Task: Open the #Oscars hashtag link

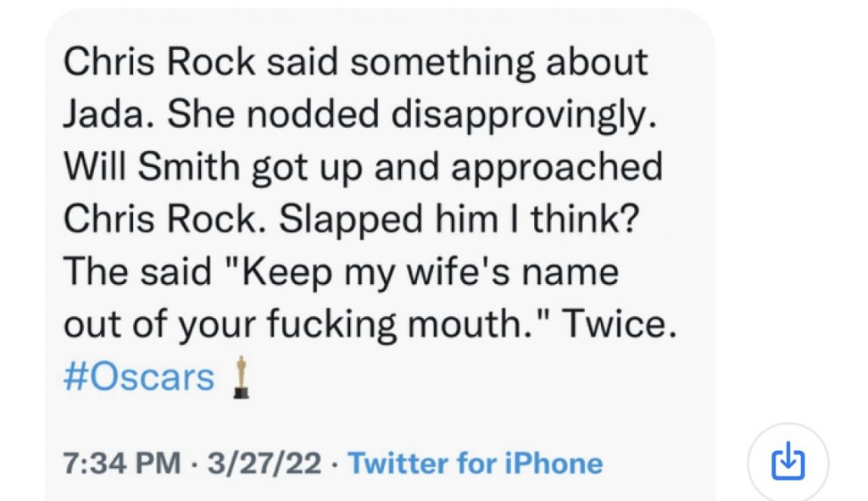Action: [139, 376]
